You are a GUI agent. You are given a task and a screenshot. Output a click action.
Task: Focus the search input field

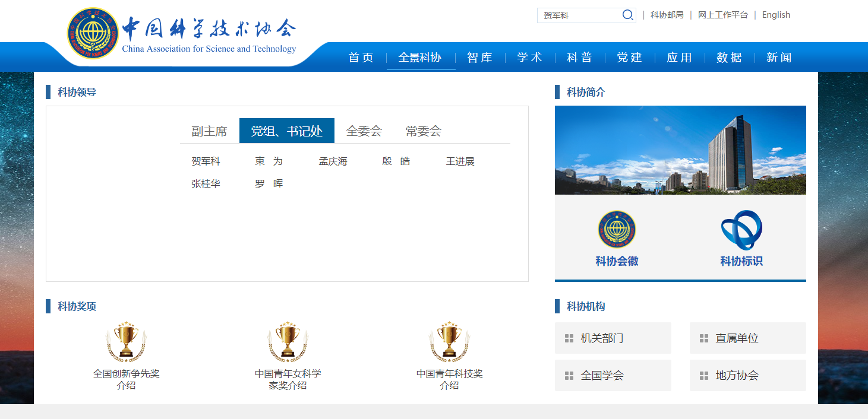pos(579,15)
